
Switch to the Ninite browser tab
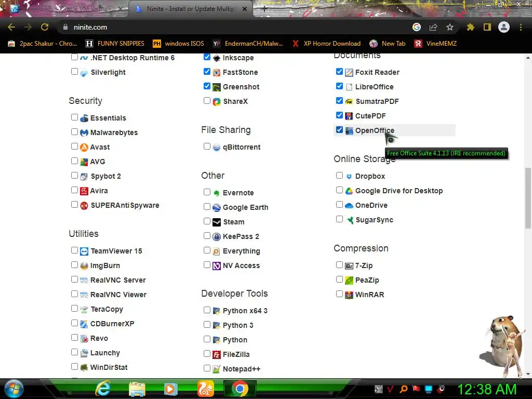pyautogui.click(x=190, y=9)
